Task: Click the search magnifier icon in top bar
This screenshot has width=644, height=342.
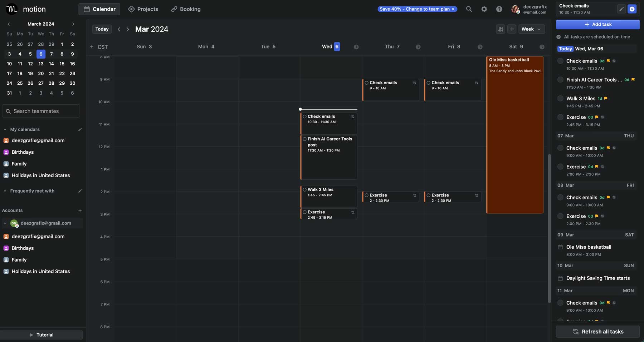Action: click(x=469, y=9)
